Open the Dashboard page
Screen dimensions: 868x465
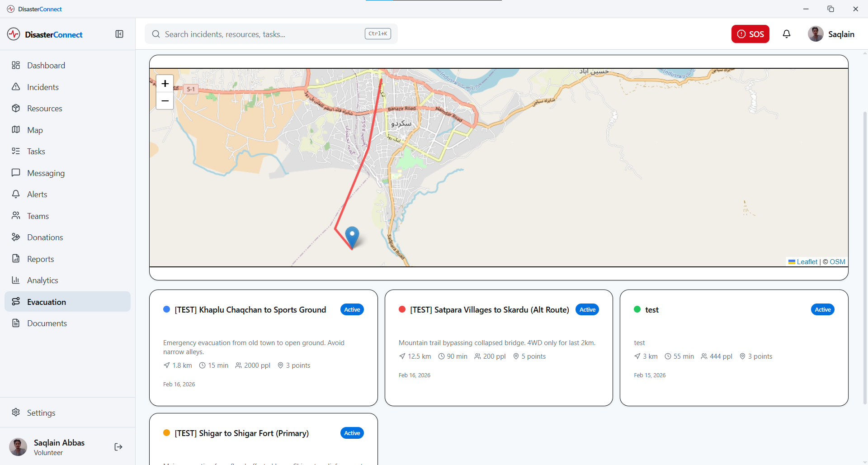[x=46, y=66]
